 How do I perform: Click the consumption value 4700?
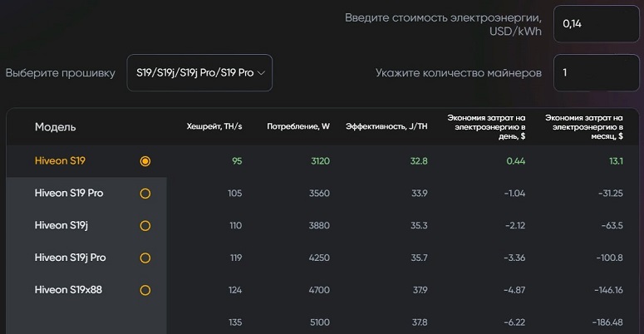point(319,290)
